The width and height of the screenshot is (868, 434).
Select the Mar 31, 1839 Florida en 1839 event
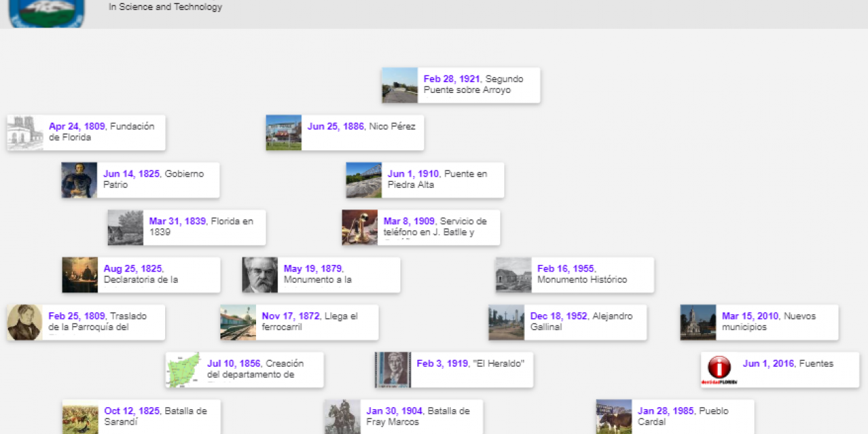[202, 226]
